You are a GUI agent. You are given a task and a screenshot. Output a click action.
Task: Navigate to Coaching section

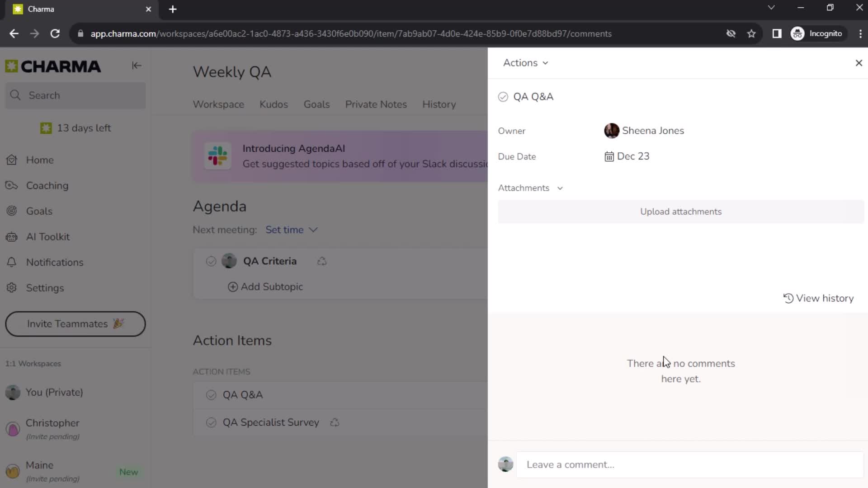(47, 185)
